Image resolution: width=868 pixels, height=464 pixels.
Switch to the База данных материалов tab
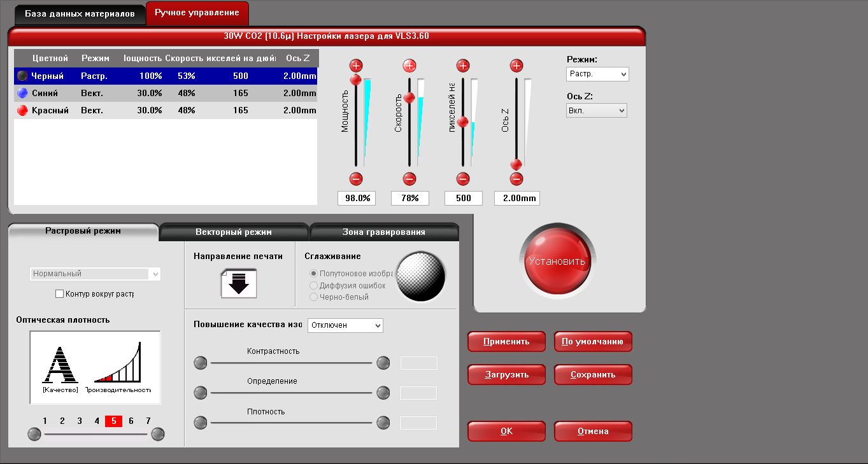80,14
